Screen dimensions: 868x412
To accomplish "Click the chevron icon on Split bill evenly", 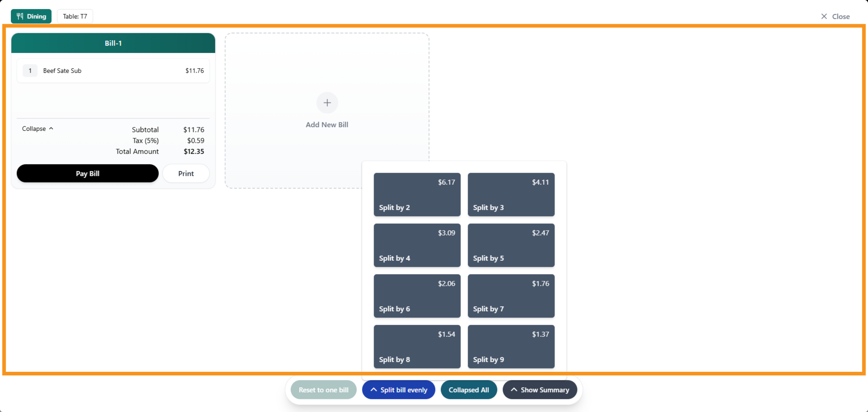I will 374,390.
